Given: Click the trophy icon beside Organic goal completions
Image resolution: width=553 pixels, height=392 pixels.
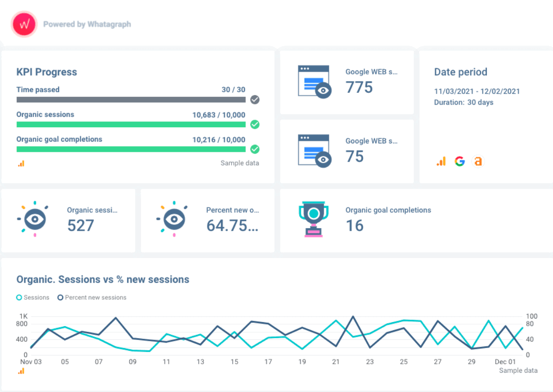Looking at the screenshot, I should [314, 219].
